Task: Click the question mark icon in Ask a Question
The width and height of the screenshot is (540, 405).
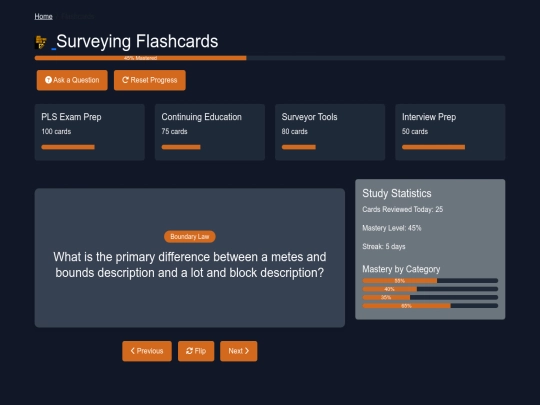Action: (x=48, y=80)
